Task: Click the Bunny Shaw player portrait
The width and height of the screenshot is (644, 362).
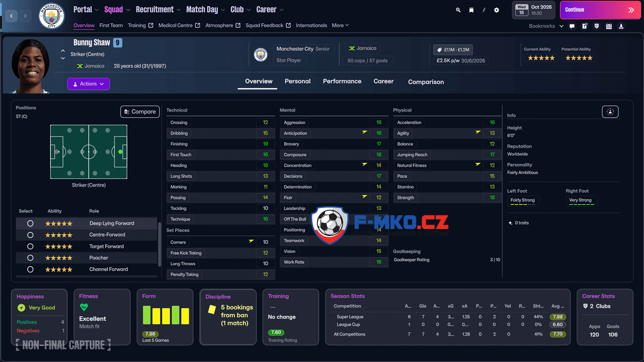Action: pos(30,66)
